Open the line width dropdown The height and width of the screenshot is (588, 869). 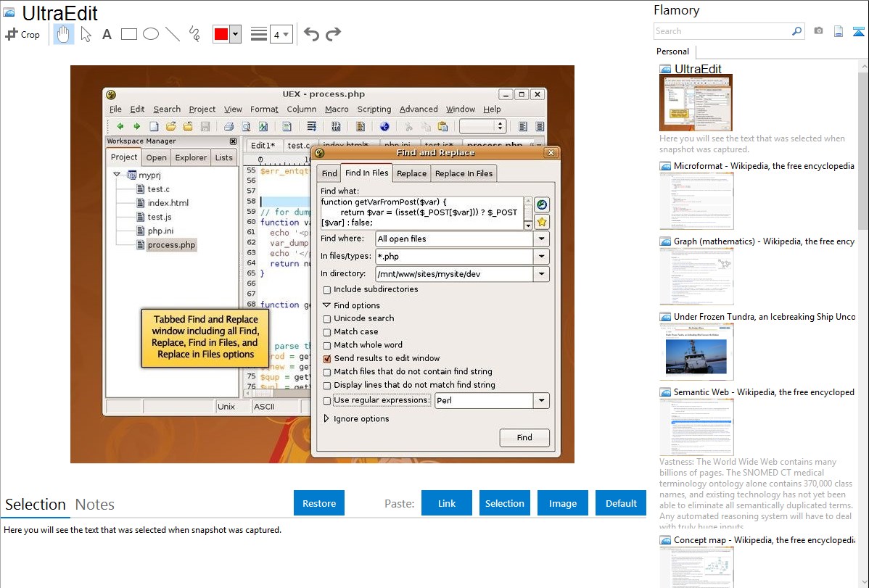[x=281, y=34]
